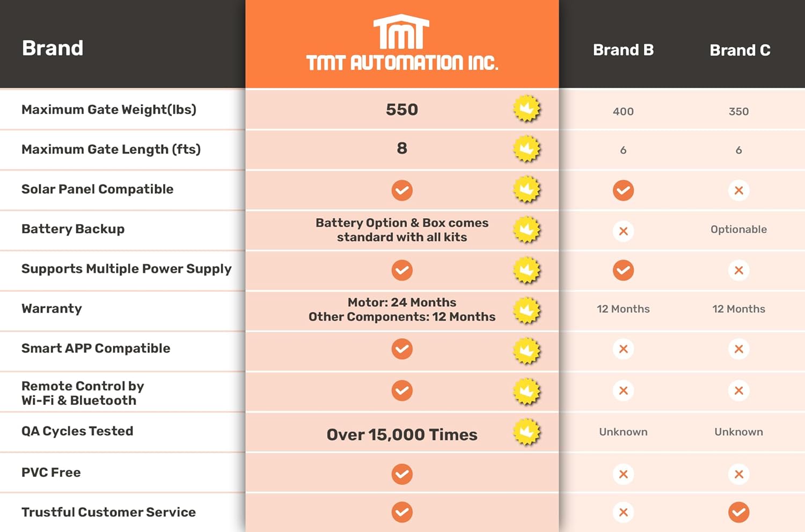Click the Over 15,000 Times text

coord(402,434)
